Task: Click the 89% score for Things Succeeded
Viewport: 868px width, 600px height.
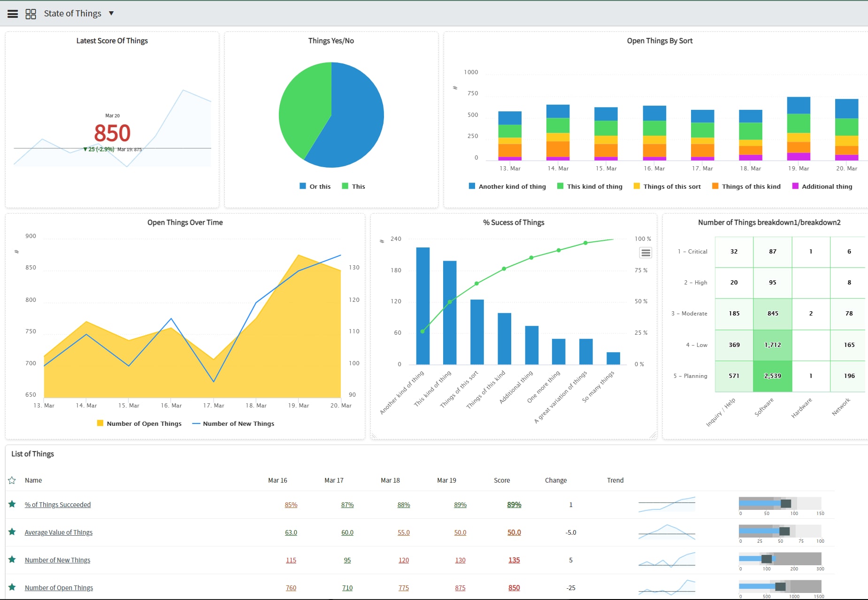Action: click(x=514, y=504)
